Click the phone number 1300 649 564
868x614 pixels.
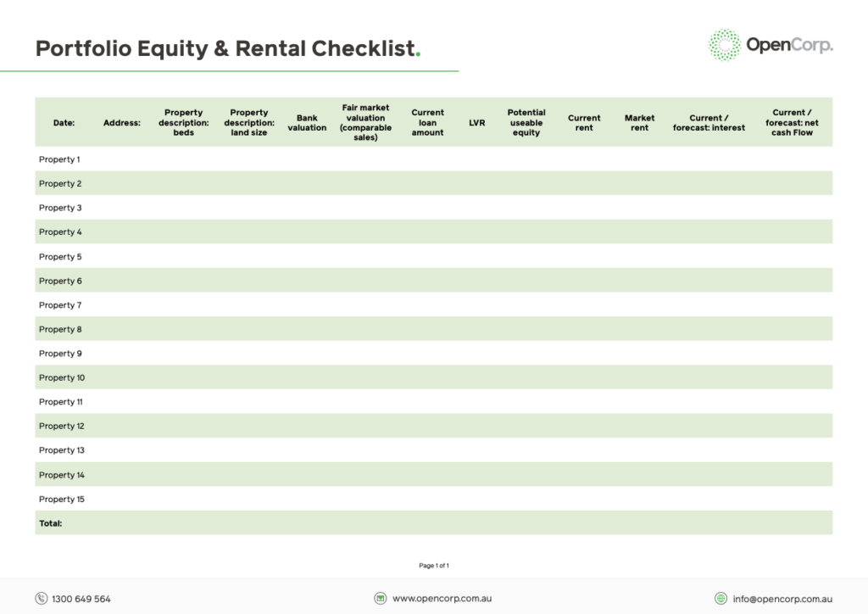[81, 599]
